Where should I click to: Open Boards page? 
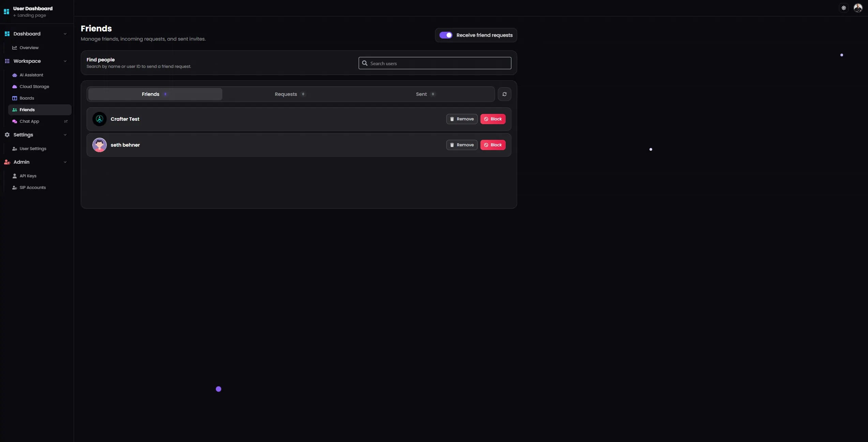40,98
